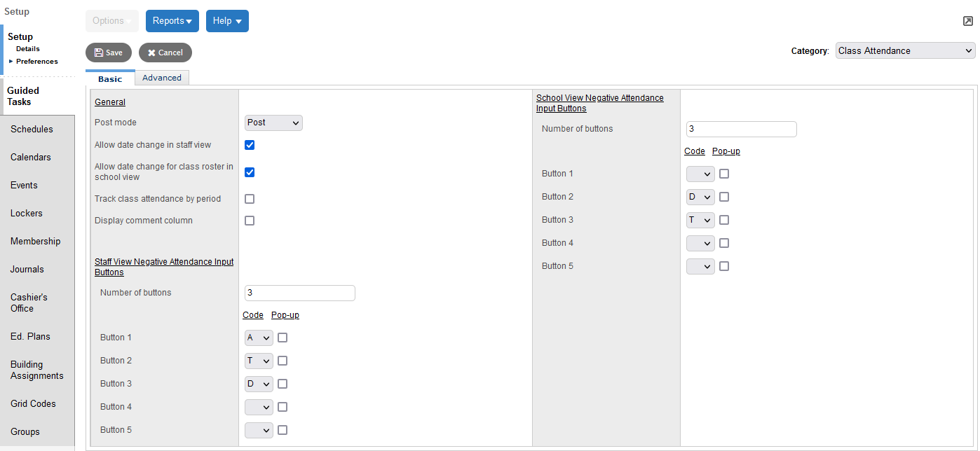The height and width of the screenshot is (451, 980).
Task: Enable Track class attendance by period
Action: point(250,199)
